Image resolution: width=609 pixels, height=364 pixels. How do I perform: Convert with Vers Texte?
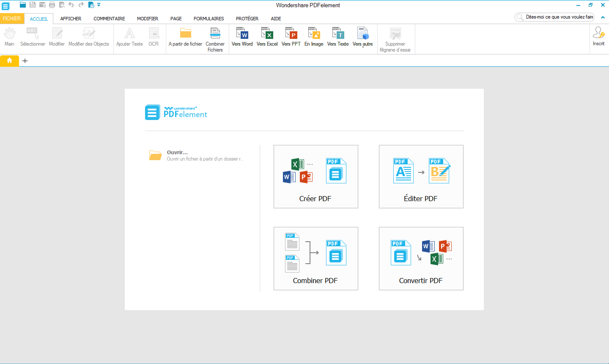(x=338, y=37)
